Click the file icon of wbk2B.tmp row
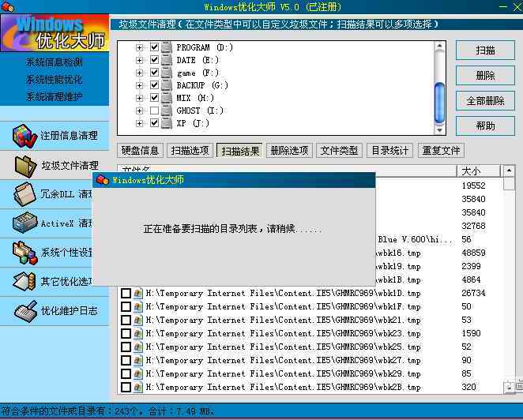523x420 pixels. [x=137, y=387]
